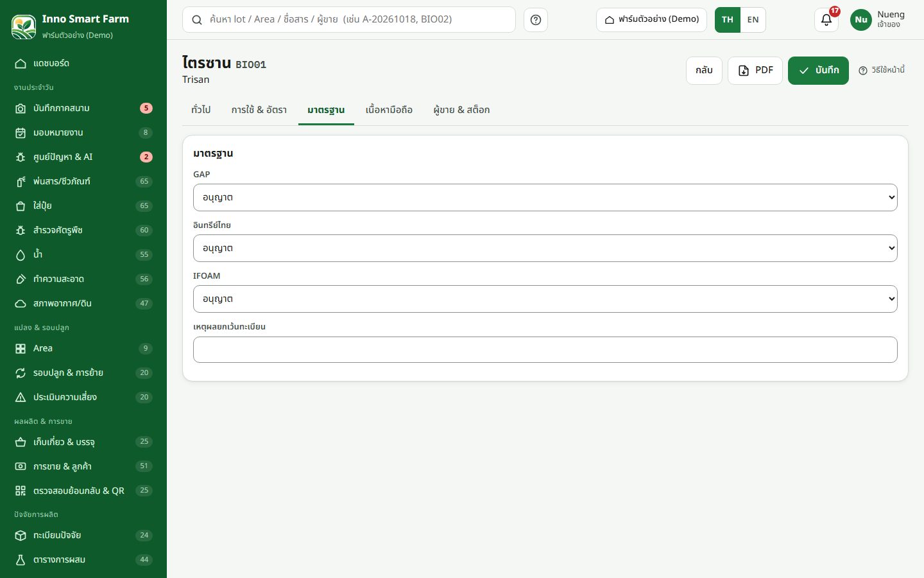
Task: Click the water drop icon for น้ำ
Action: click(21, 255)
